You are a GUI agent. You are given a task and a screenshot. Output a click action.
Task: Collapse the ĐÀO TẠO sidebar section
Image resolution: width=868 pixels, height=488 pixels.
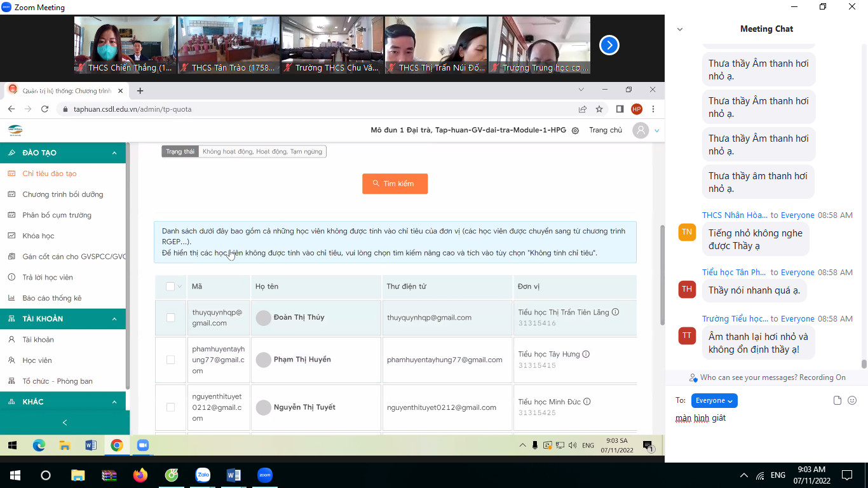[114, 152]
